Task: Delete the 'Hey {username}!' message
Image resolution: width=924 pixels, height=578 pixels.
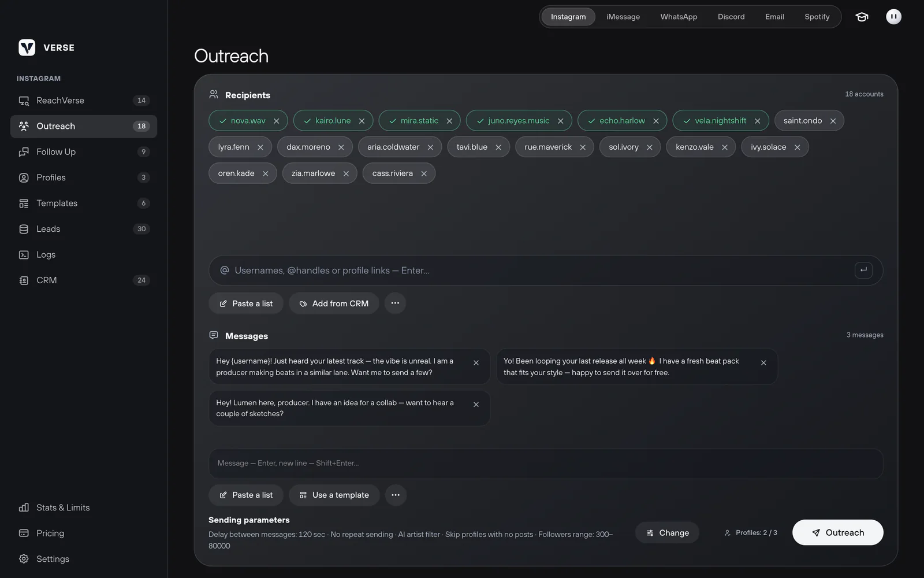Action: [476, 363]
